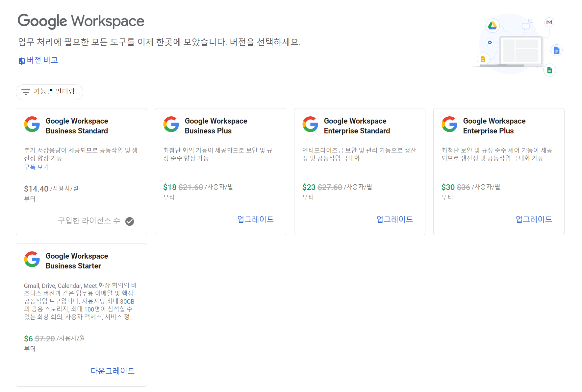
Task: Click the Business Plus description text
Action: [218, 154]
